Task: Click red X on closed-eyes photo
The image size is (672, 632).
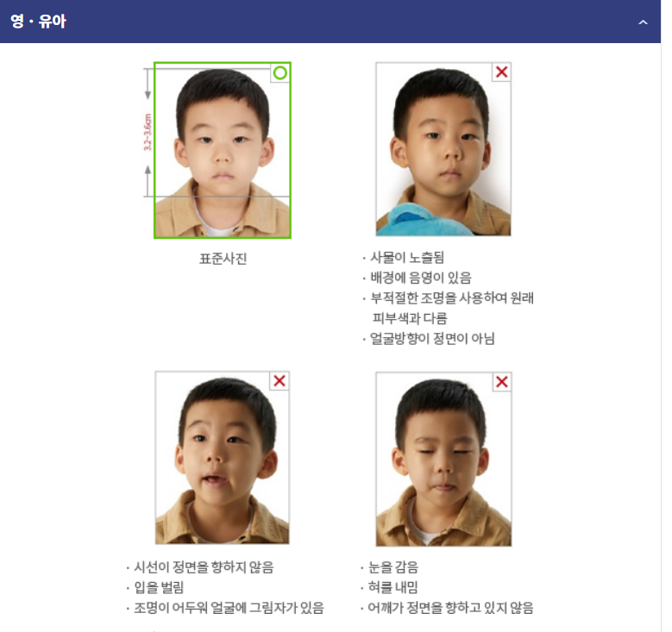Action: pos(501,381)
